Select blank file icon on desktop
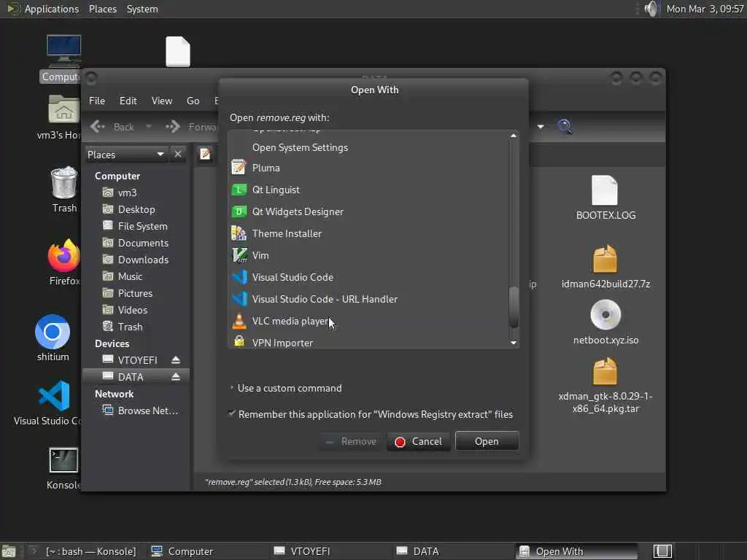 click(x=178, y=52)
